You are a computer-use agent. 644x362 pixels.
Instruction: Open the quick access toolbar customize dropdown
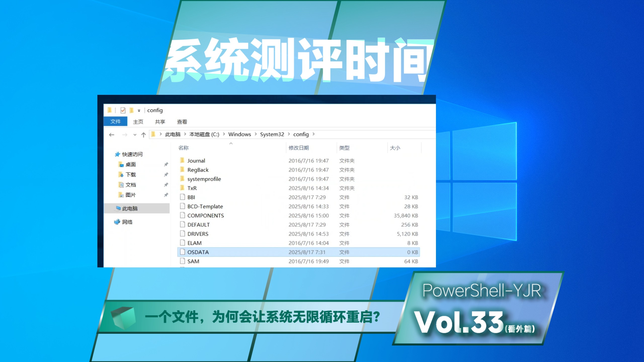point(139,110)
